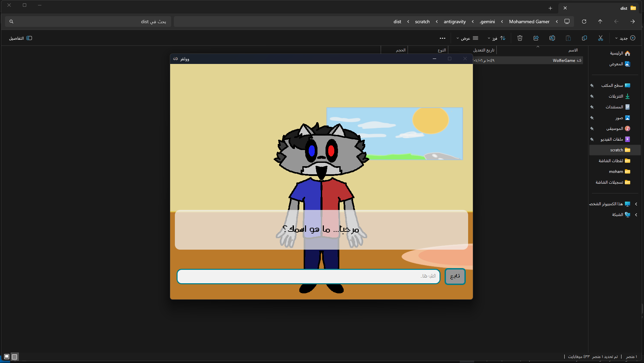The height and width of the screenshot is (363, 644).
Task: Open the three-dots See more menu
Action: (443, 38)
